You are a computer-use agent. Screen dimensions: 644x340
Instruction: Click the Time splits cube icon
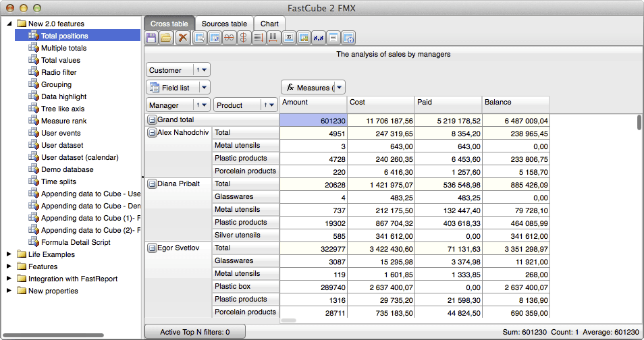(x=34, y=181)
